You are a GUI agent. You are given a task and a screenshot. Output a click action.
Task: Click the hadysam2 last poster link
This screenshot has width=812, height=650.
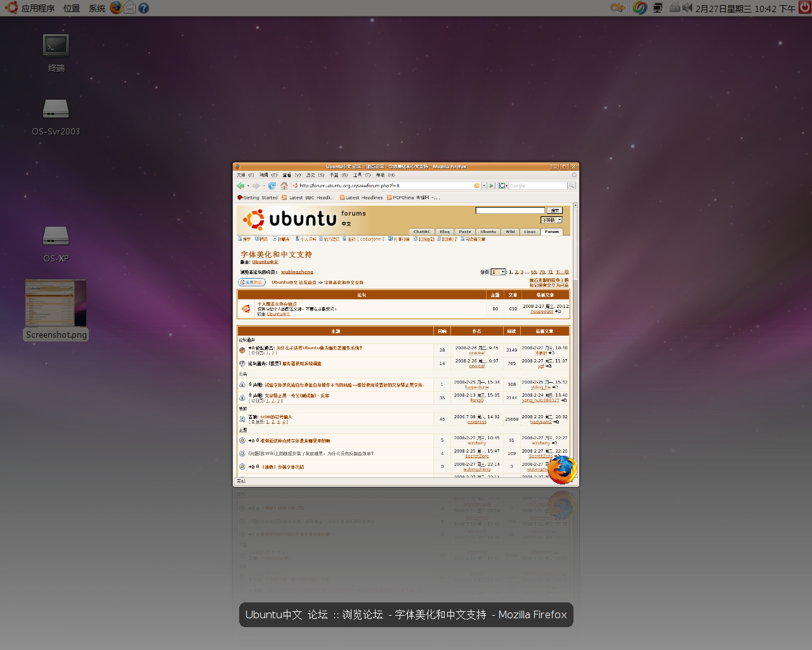[x=541, y=422]
